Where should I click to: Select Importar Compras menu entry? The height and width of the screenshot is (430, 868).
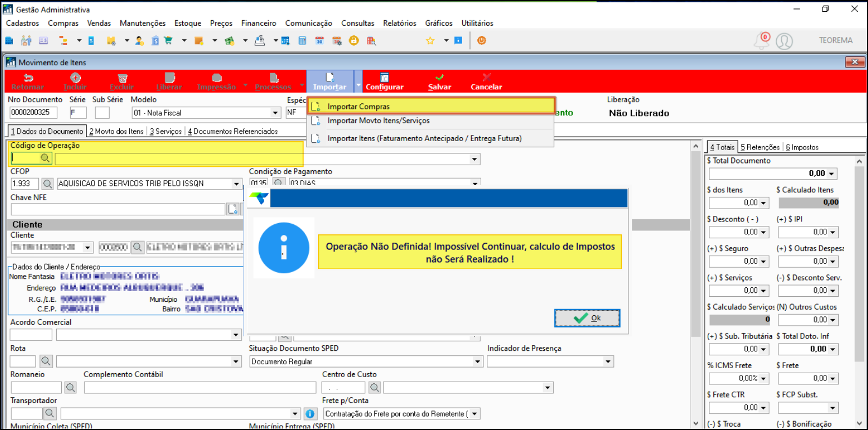[431, 106]
